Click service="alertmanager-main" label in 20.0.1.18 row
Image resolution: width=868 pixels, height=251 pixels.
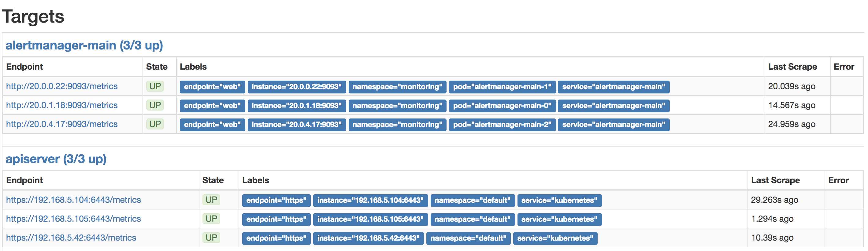[614, 106]
